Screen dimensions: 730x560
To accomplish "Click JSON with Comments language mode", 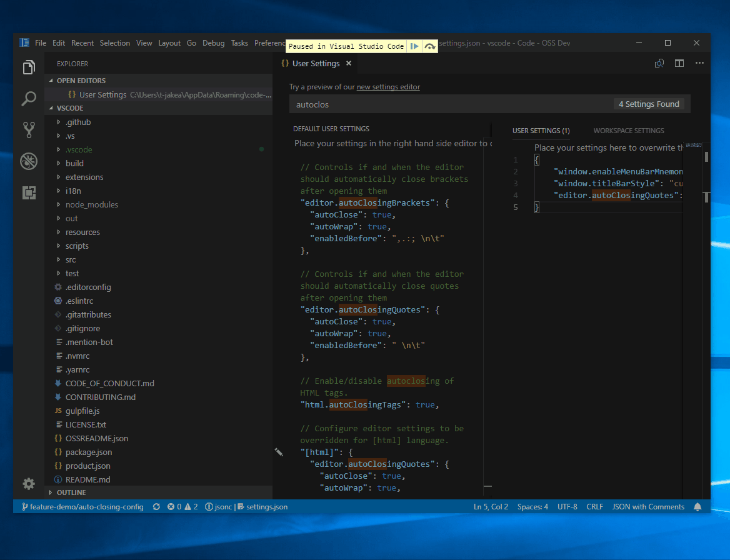I will [x=648, y=507].
